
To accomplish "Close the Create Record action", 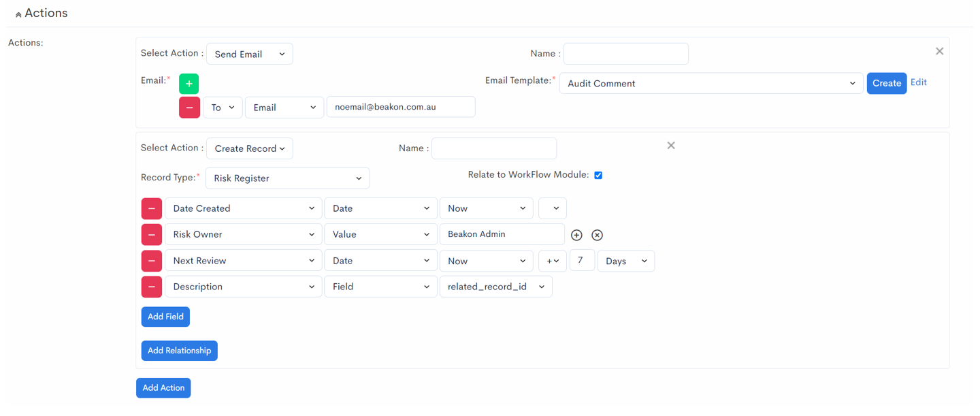I will pos(671,146).
